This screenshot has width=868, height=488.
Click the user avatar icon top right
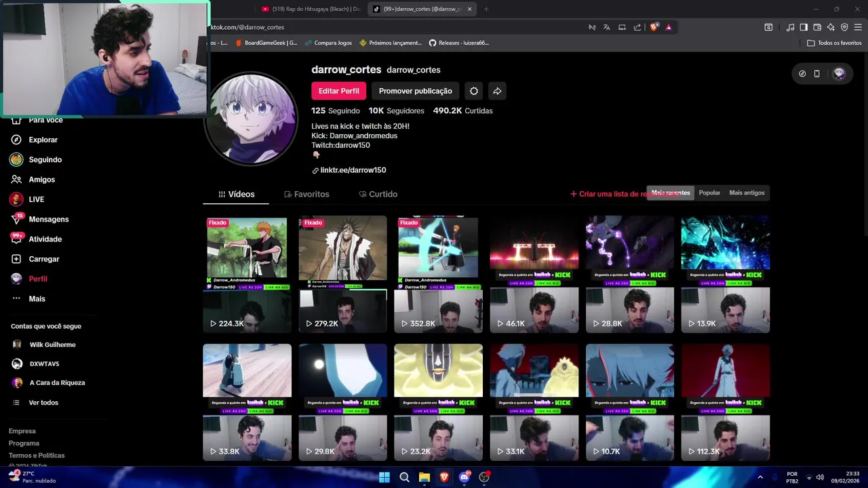click(840, 74)
